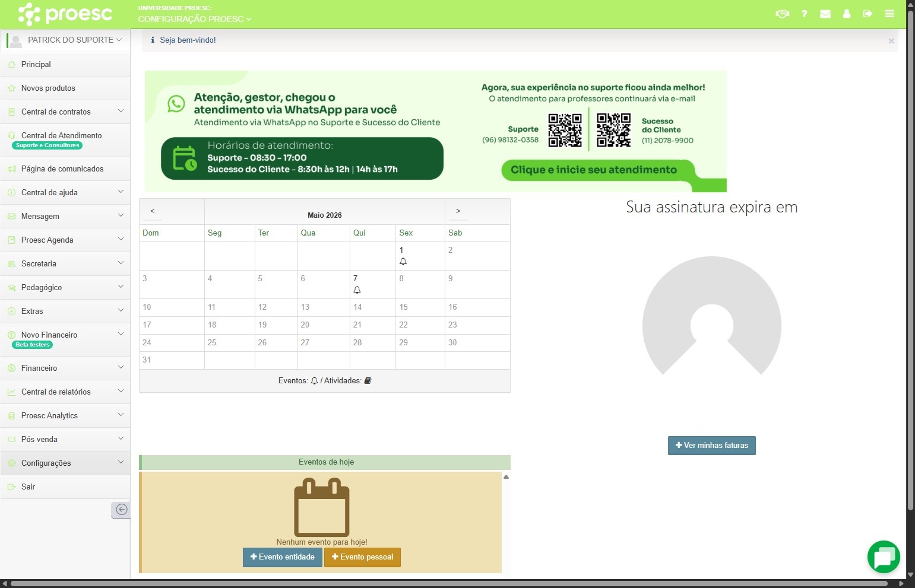
Task: Go to Principal in the sidebar
Action: coord(65,65)
